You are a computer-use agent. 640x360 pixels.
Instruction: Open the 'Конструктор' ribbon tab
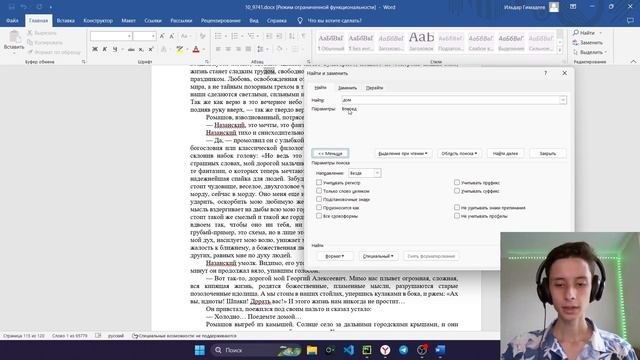click(x=98, y=20)
